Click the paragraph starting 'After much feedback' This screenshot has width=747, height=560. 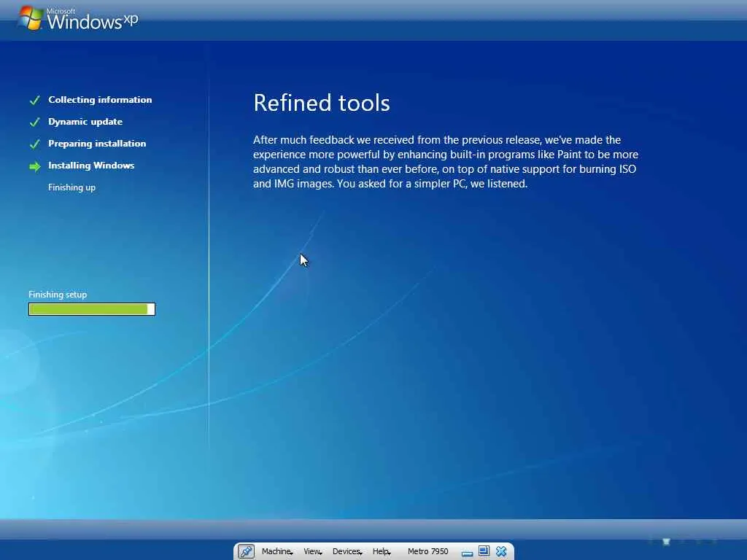tap(446, 162)
